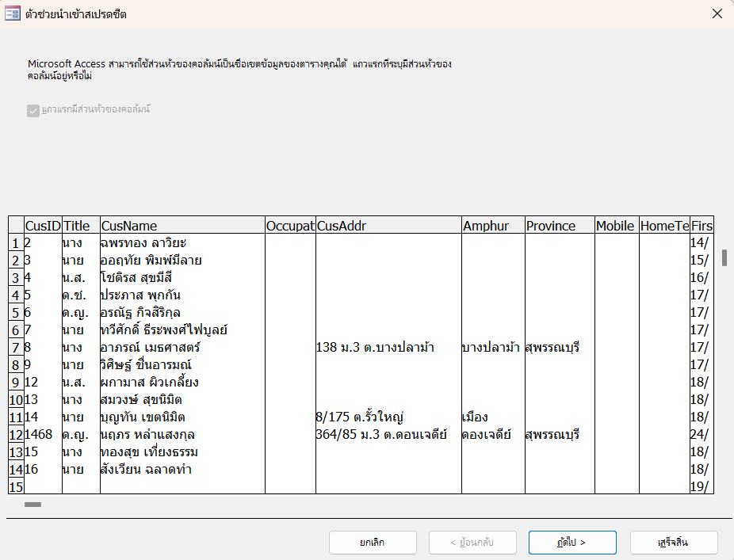Click the address cell 138 ม.3 ต.บางปลาม้า
734x560 pixels.
tap(374, 347)
